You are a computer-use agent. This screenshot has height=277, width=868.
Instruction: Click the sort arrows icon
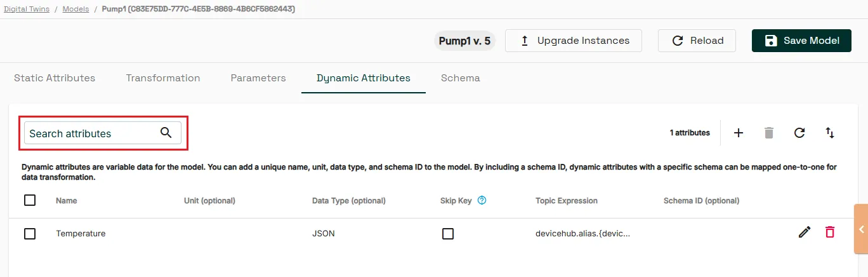pos(830,133)
